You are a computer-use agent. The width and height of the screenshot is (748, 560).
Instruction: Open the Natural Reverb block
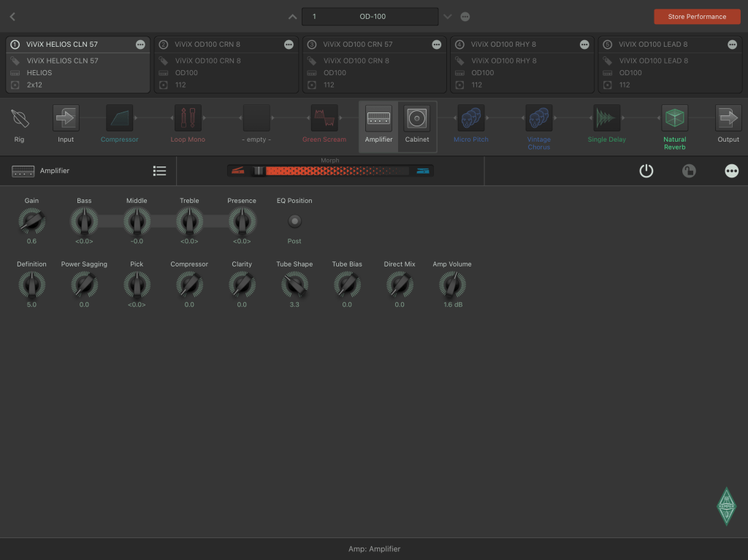pyautogui.click(x=674, y=118)
